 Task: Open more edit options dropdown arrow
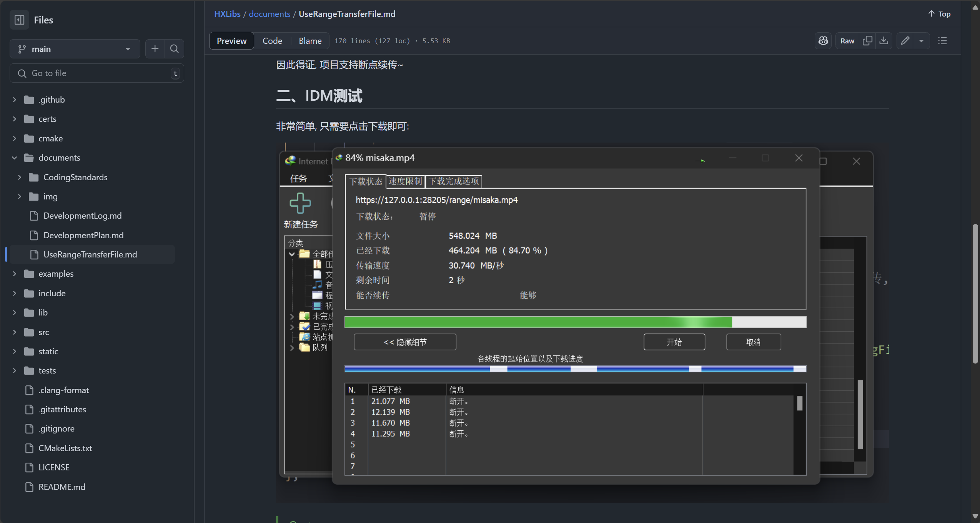point(921,41)
